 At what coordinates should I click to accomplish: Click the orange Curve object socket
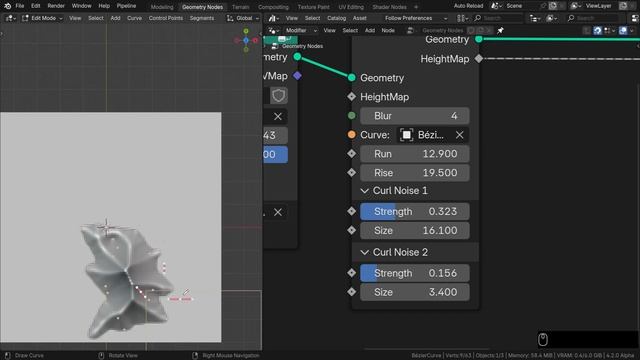point(352,134)
